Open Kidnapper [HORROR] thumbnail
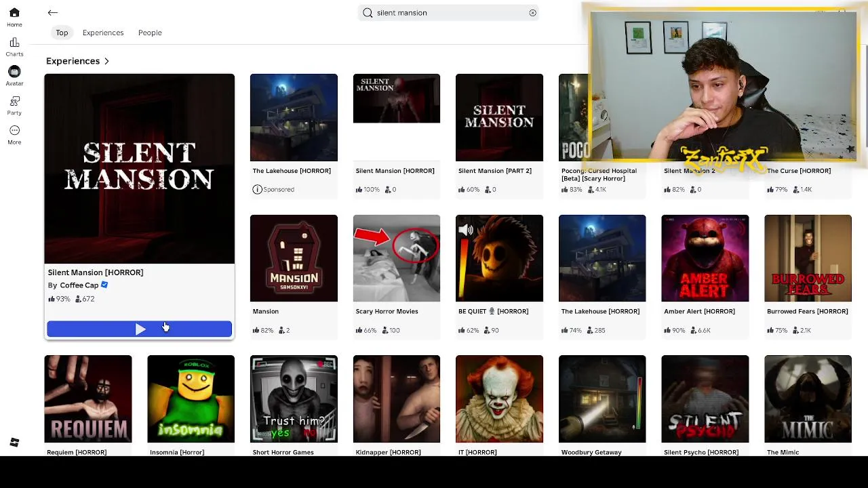 point(397,399)
